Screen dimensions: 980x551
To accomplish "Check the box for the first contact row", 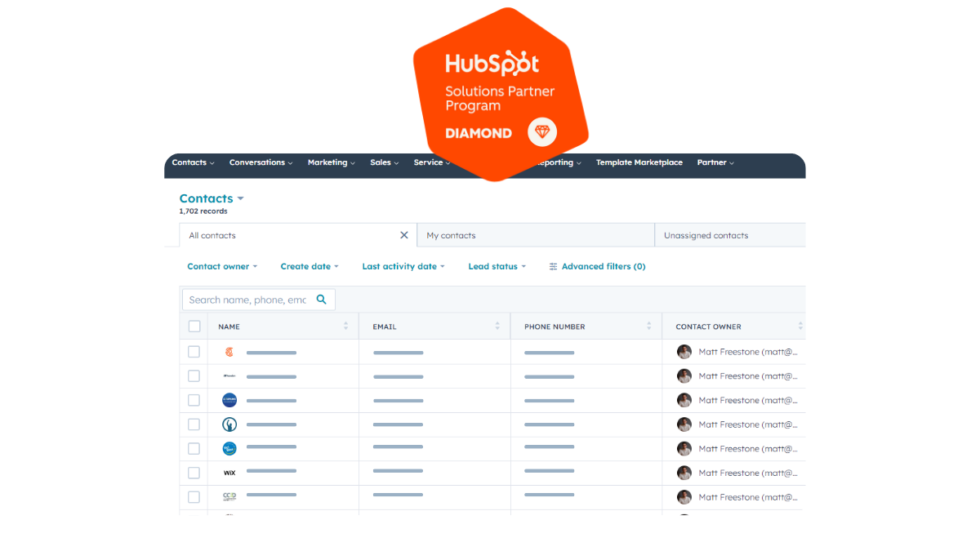I will (x=194, y=352).
